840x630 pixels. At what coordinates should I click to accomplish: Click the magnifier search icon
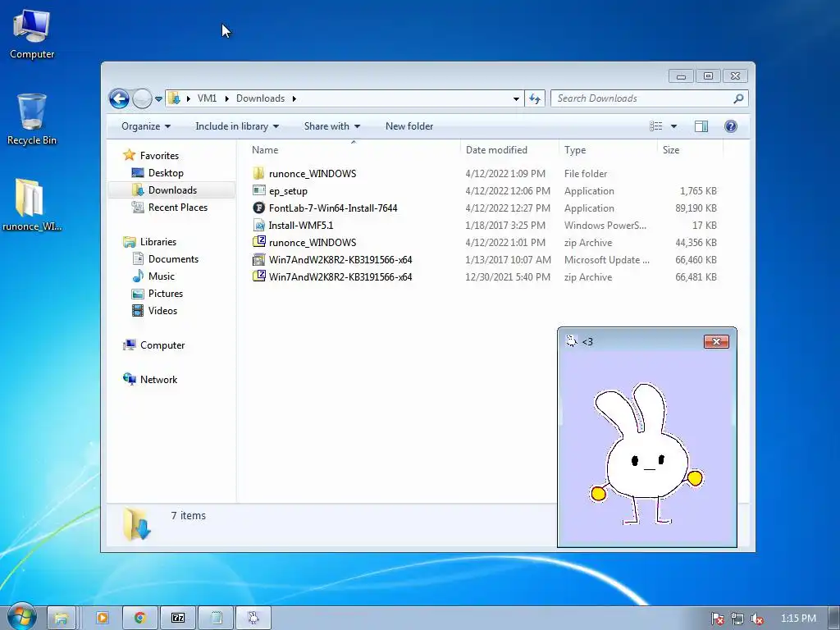click(738, 98)
